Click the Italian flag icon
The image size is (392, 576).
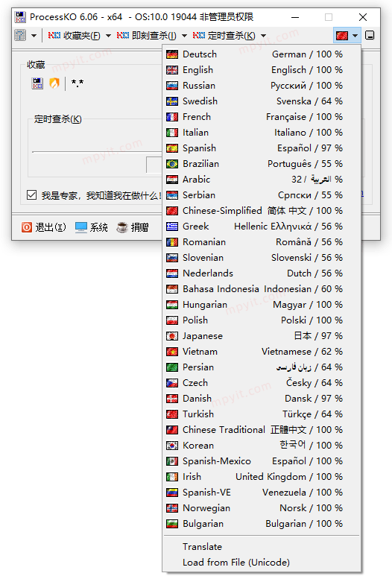point(172,133)
